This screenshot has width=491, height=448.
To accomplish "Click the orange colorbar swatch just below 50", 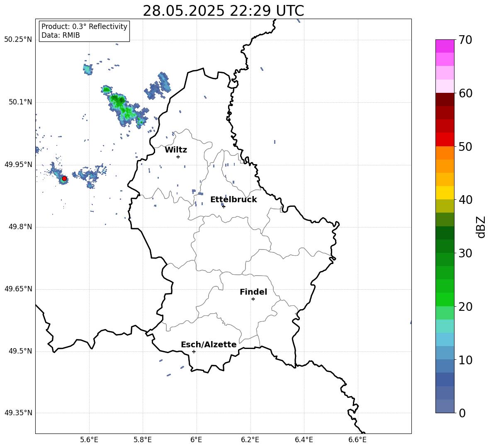I will coord(445,153).
